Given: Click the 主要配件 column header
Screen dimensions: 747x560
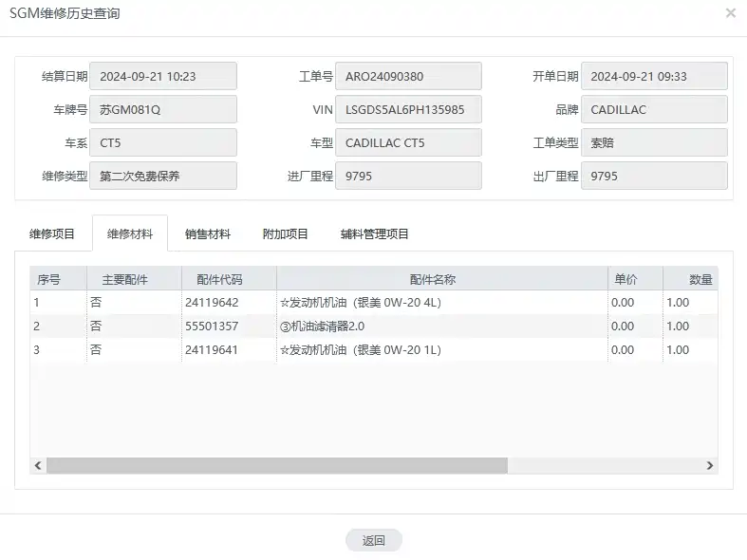Looking at the screenshot, I should pos(135,279).
